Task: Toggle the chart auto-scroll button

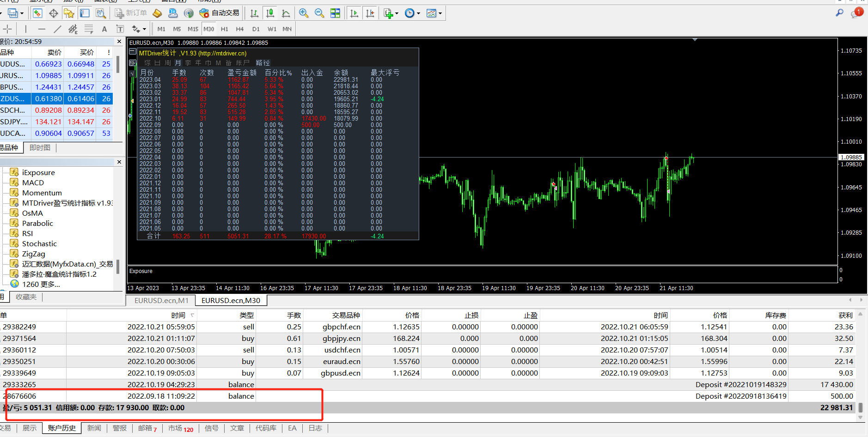Action: click(x=354, y=13)
